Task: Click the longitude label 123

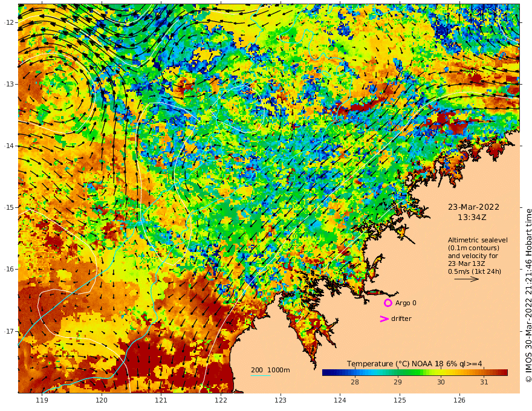Action: pos(281,400)
